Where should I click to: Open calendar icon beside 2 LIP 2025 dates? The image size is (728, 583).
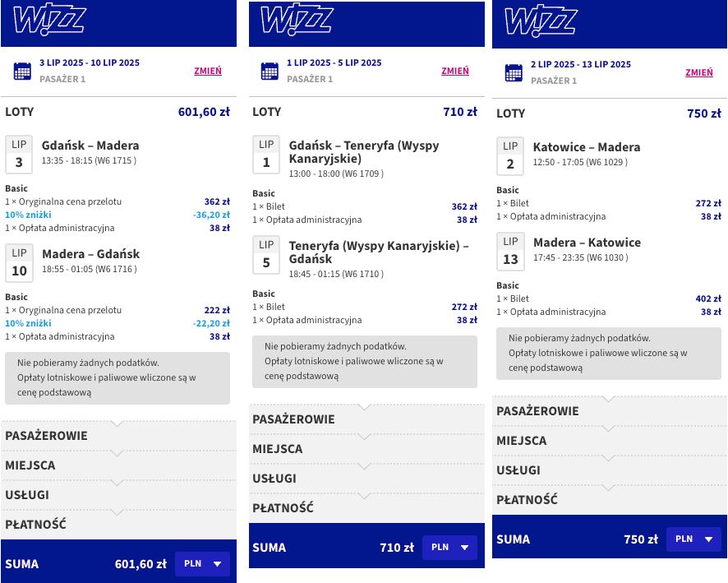(514, 73)
